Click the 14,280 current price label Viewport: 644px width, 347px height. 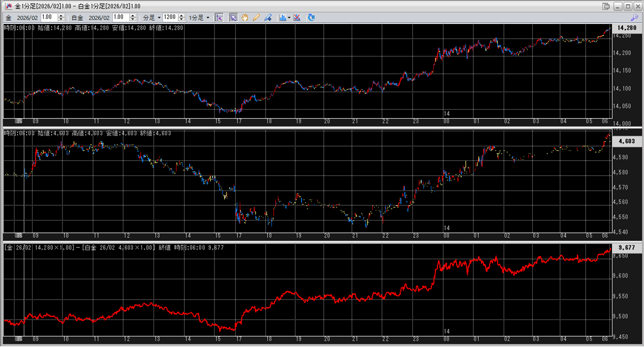click(627, 28)
